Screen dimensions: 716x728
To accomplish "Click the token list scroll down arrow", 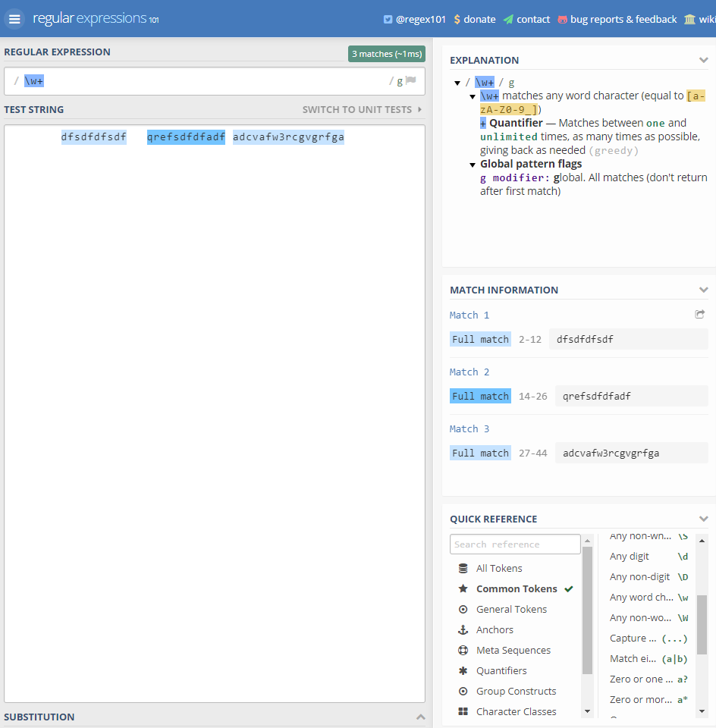I will [x=702, y=711].
